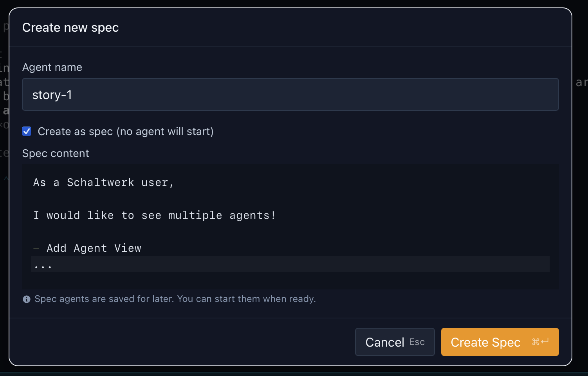Click the "Spec agents are saved for later" note
588x376 pixels.
[175, 299]
